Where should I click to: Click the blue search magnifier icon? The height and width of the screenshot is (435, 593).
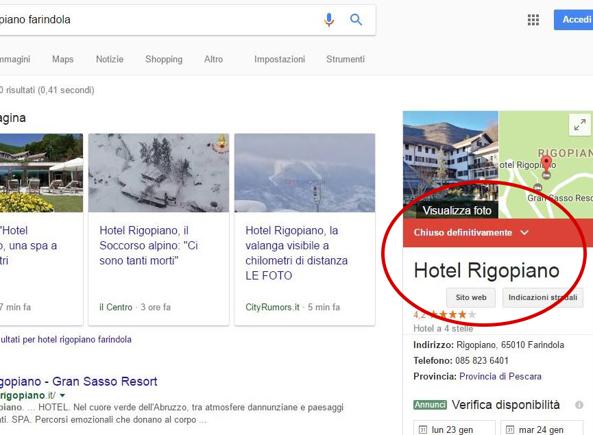(356, 20)
